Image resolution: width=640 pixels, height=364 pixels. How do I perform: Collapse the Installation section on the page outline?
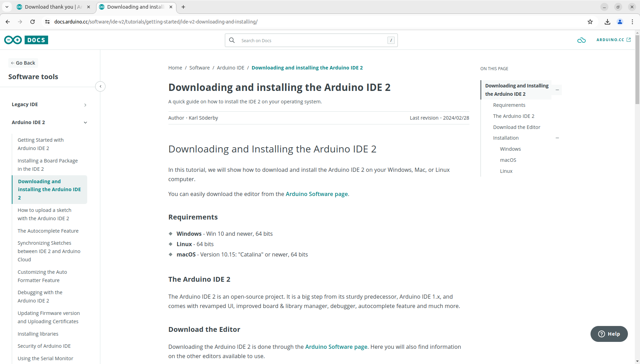pos(557,138)
